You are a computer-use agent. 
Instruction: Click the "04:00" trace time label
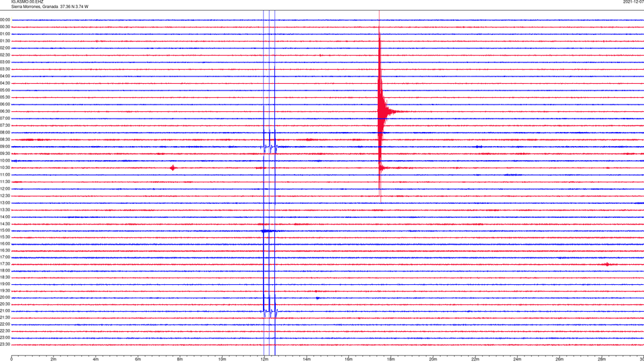pyautogui.click(x=5, y=76)
